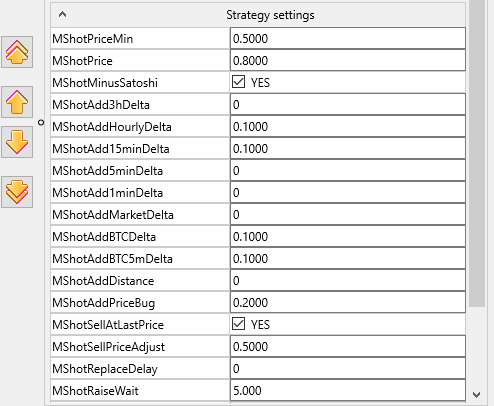Viewport: 494px width, 406px height.
Task: Select the MShotAdd15minDelta value box
Action: pyautogui.click(x=348, y=149)
